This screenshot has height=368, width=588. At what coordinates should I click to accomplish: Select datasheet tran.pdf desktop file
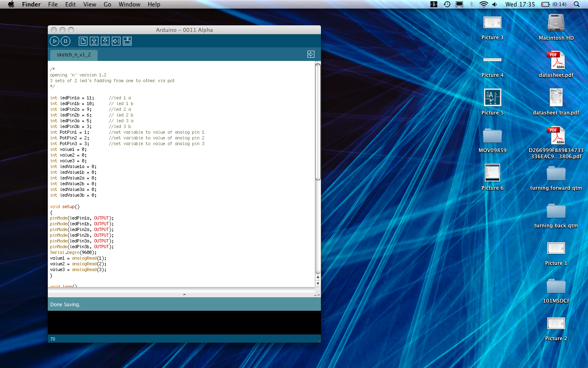[x=556, y=98]
